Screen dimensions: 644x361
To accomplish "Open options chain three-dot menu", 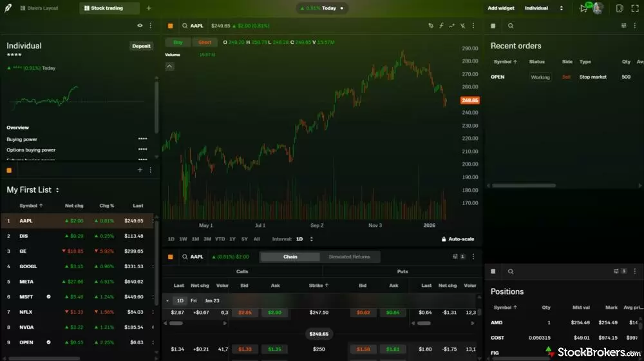I will (473, 257).
